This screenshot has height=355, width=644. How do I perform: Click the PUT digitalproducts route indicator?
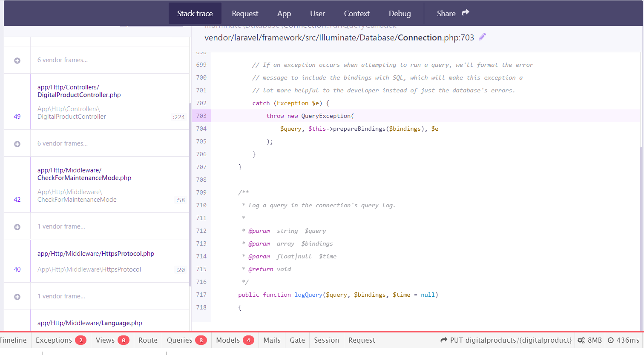coord(506,340)
